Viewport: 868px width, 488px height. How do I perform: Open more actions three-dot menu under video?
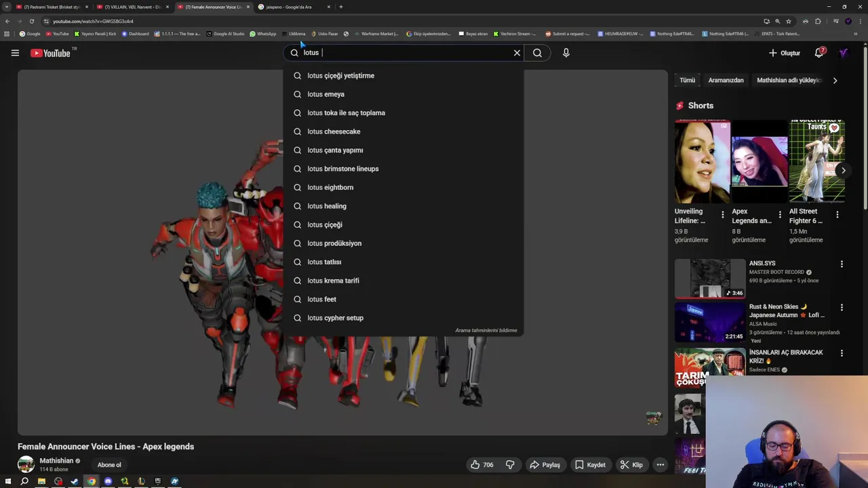coord(660,465)
